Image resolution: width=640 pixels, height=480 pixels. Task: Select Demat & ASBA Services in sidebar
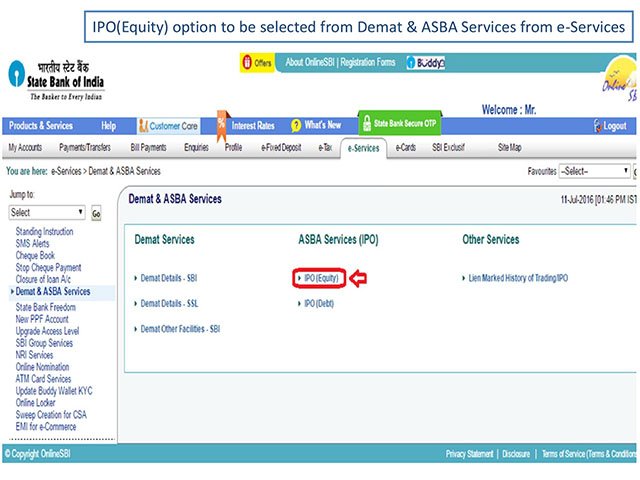tap(53, 291)
